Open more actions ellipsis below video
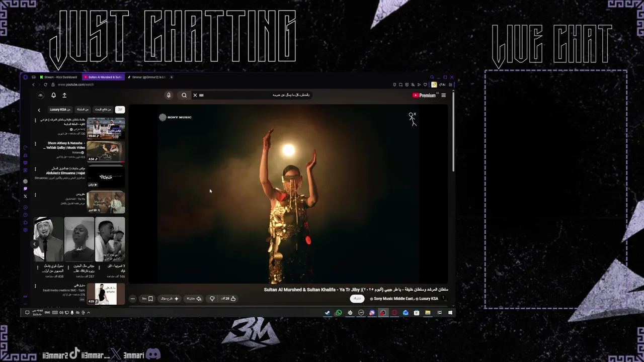This screenshot has width=644, height=362. coord(132,299)
